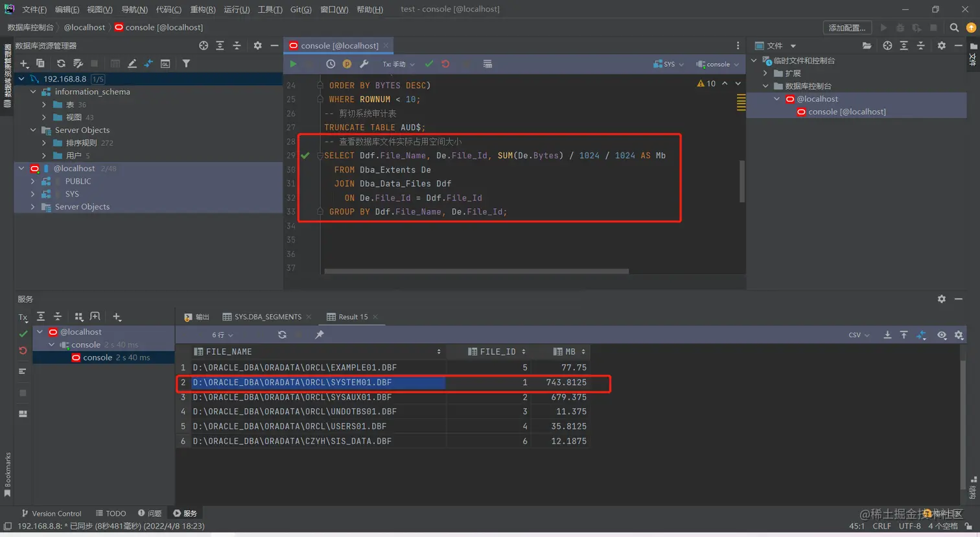
Task: Expand all nodes in the database explorer
Action: click(x=220, y=45)
